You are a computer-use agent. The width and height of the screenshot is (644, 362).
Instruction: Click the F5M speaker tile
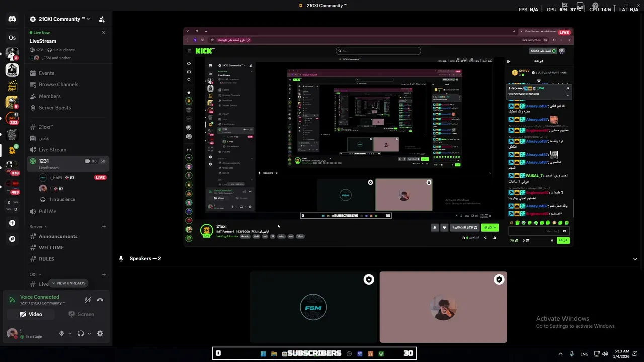point(313,307)
